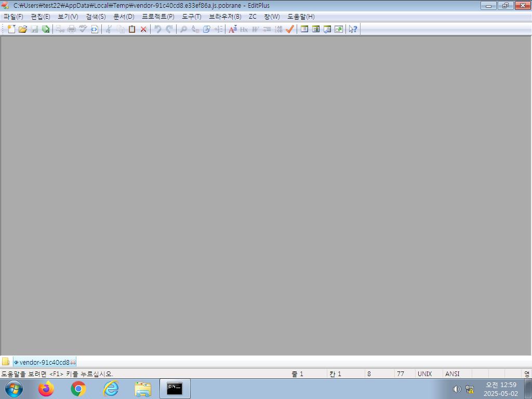Toggle the output window icon
Viewport: 532px width, 399px height.
click(327, 29)
